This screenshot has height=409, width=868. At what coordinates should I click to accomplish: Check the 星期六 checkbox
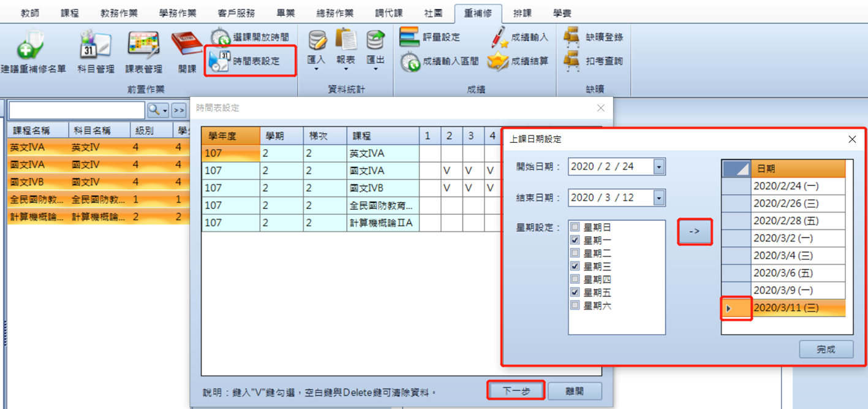click(x=575, y=305)
